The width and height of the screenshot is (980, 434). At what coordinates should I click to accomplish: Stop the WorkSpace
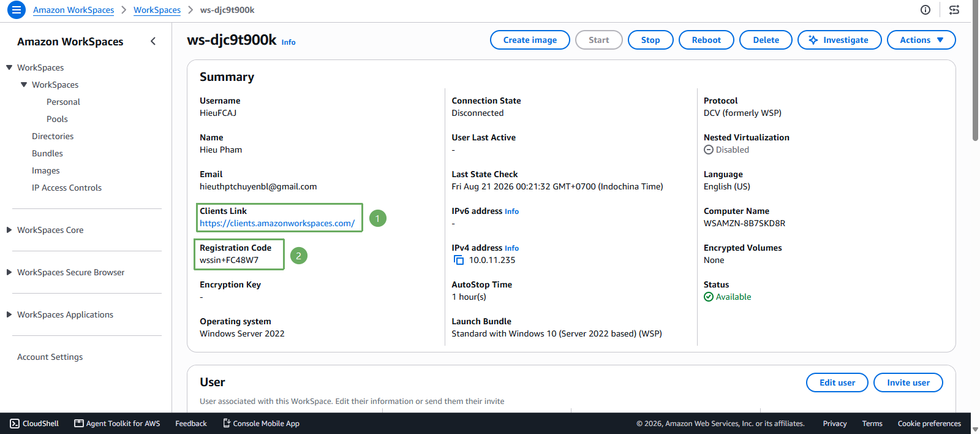click(x=650, y=40)
